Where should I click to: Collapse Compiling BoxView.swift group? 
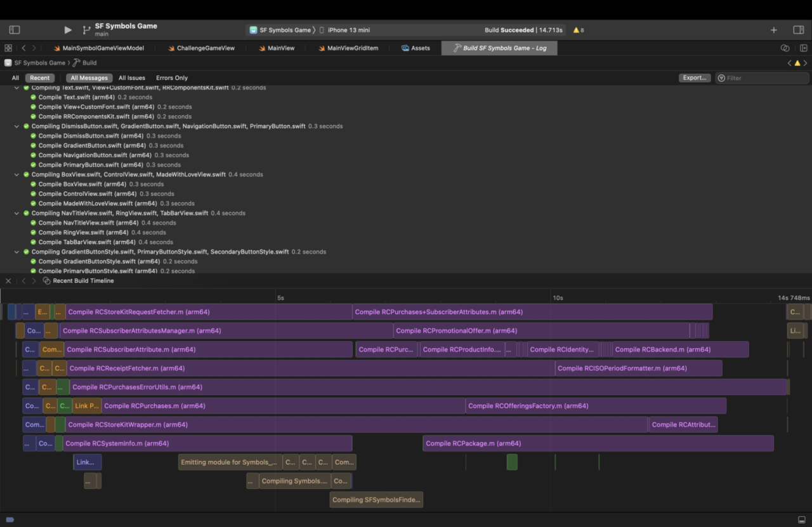point(17,174)
